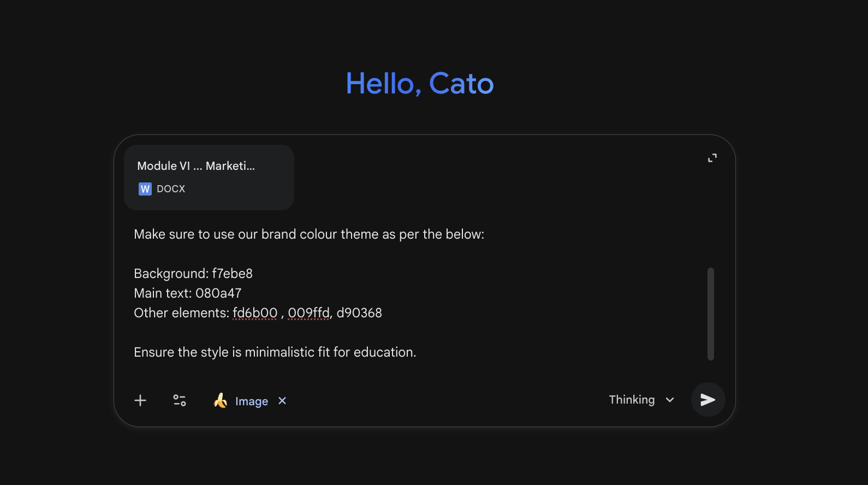868x485 pixels.
Task: Click the "Hello, Cato" greeting heading
Action: pos(419,84)
